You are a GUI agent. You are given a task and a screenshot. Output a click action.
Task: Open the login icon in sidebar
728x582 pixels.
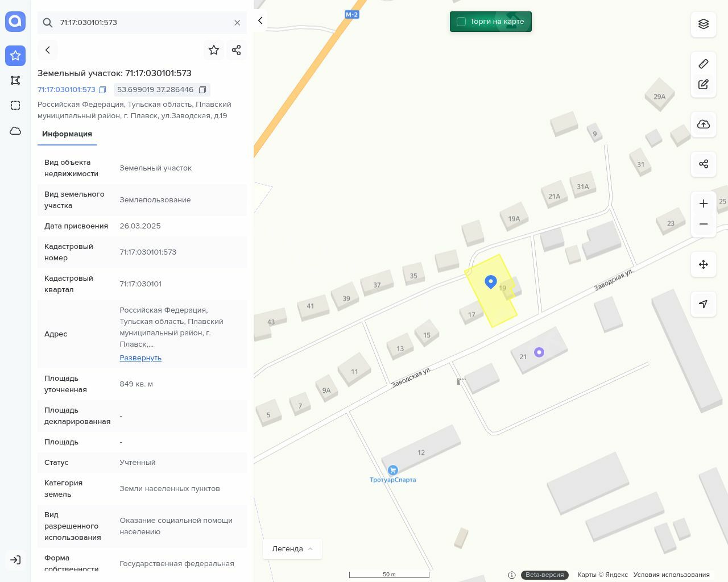click(15, 560)
